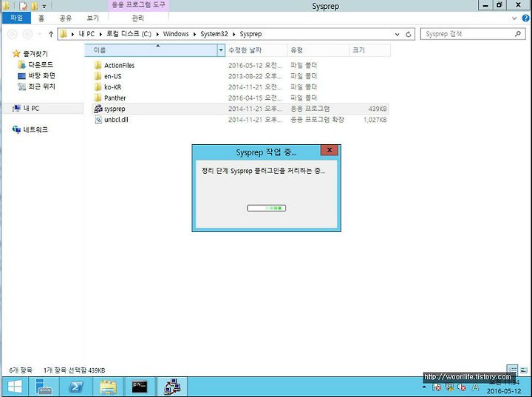
Task: Click quick access new folder icon
Action: click(34, 6)
